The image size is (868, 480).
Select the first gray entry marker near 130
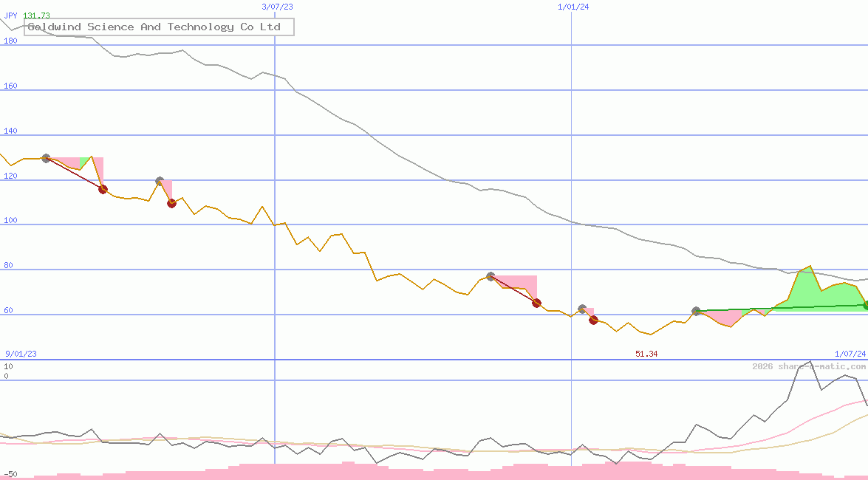(46, 158)
